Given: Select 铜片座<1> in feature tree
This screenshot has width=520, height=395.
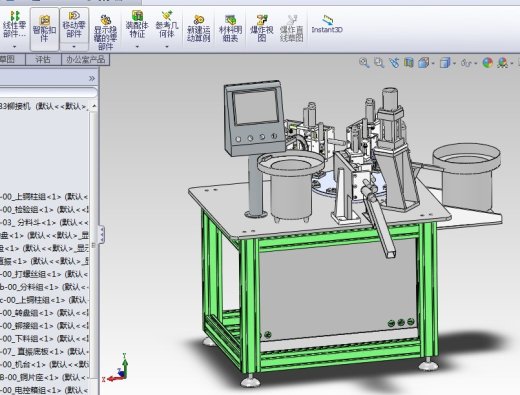Looking at the screenshot, I should click(x=44, y=377).
